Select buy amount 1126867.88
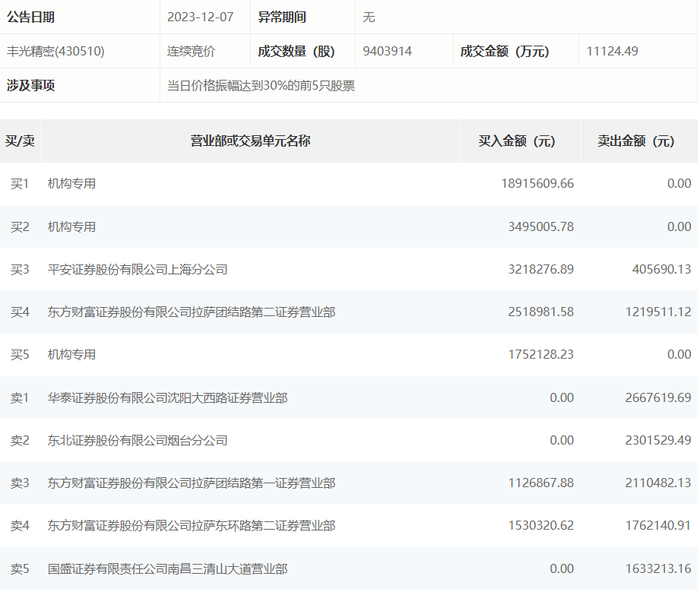The image size is (700, 592). click(x=541, y=483)
